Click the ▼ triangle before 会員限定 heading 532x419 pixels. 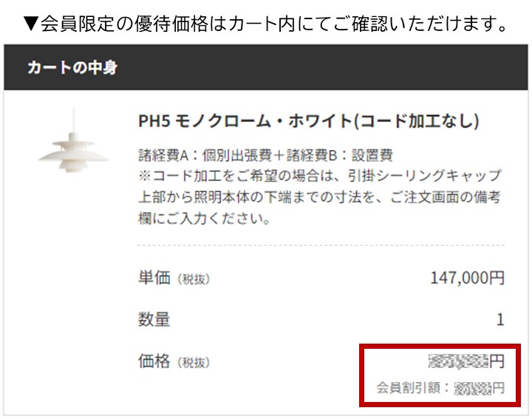click(x=31, y=24)
